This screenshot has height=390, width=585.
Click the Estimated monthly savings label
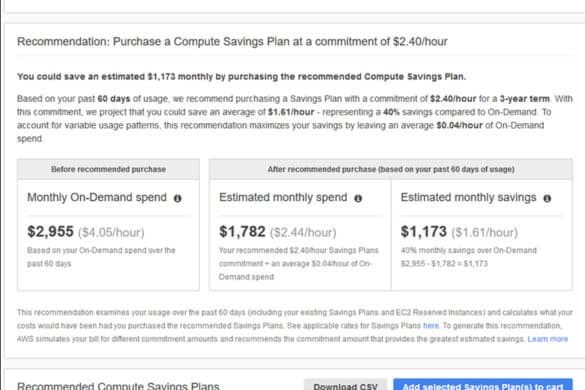pos(469,197)
